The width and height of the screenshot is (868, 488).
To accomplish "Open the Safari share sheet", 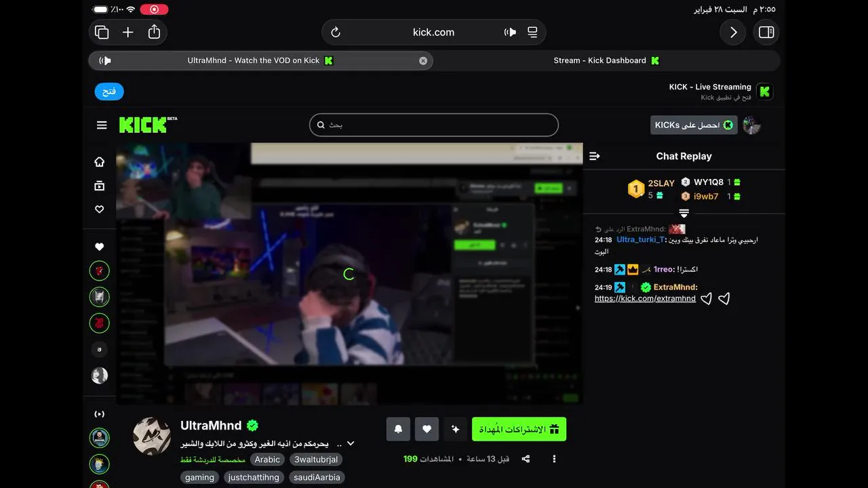I will (x=154, y=32).
